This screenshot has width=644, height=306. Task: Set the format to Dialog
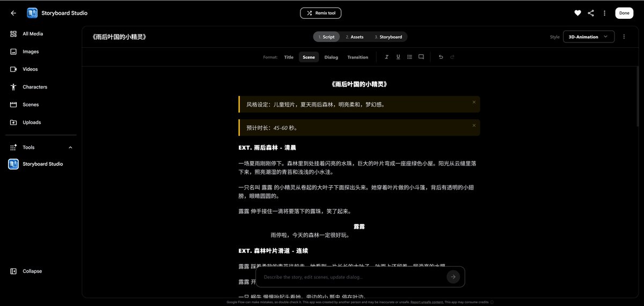331,57
